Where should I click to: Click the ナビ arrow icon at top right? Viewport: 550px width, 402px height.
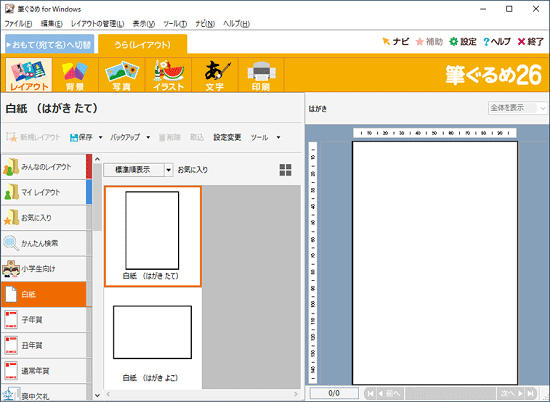click(386, 42)
